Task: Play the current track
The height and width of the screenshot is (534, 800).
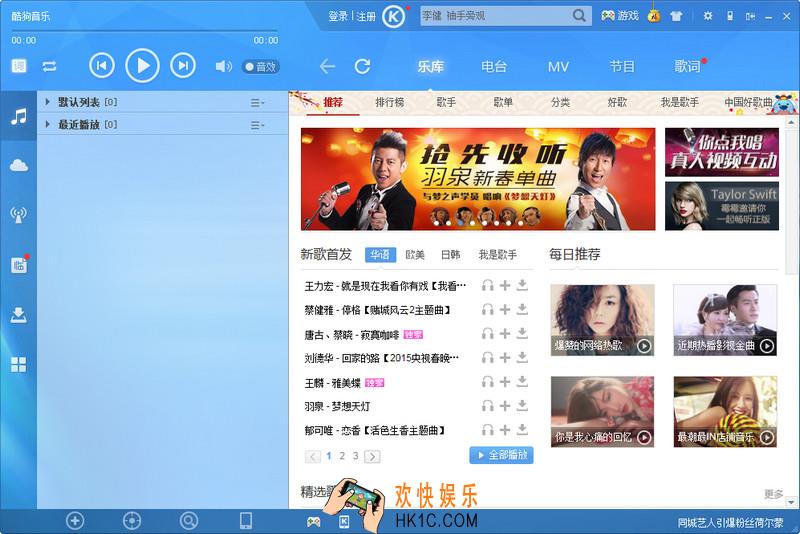Action: 142,66
